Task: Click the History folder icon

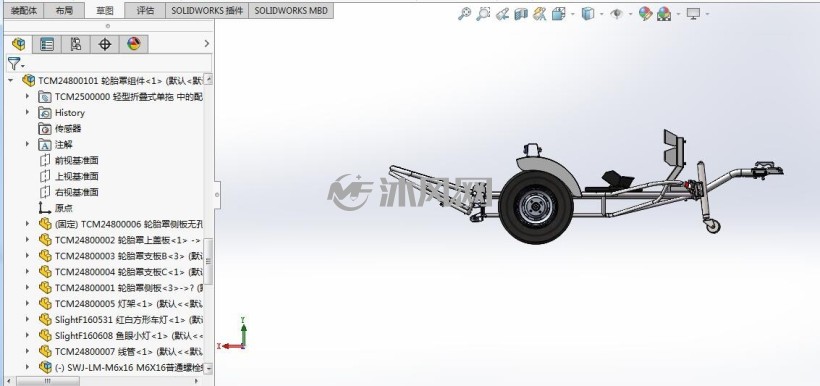Action: (45, 112)
